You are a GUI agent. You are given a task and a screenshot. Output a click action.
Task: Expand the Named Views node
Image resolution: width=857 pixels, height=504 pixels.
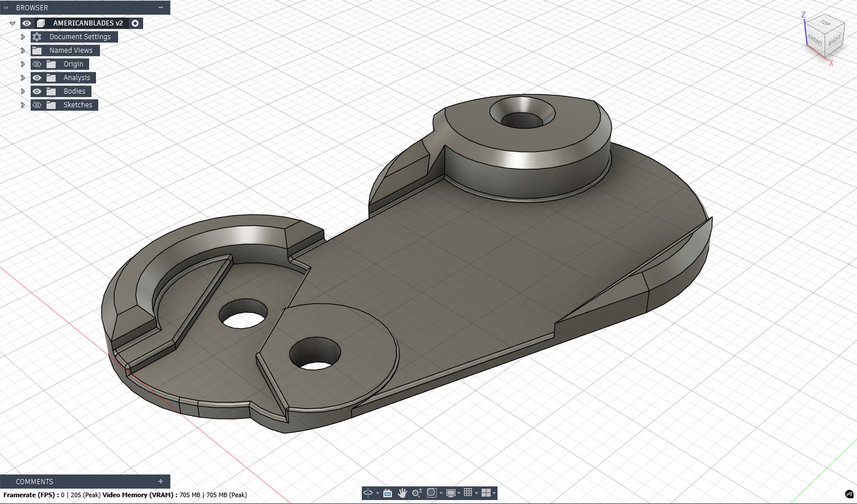pyautogui.click(x=23, y=50)
